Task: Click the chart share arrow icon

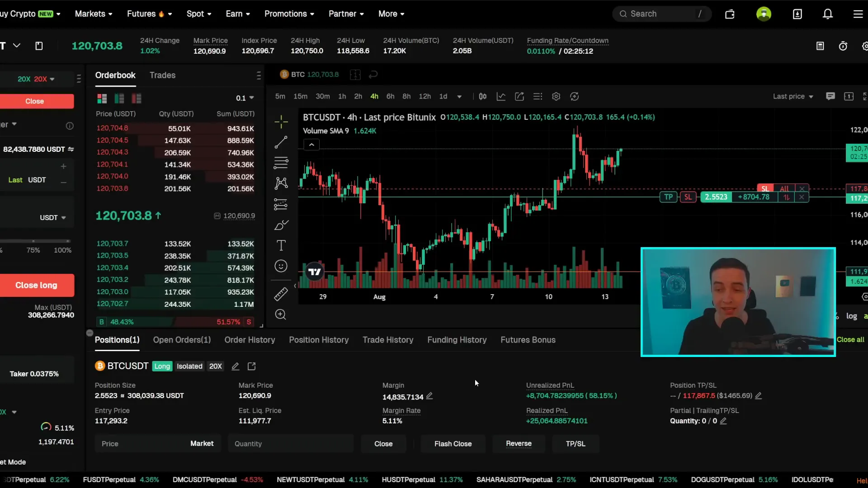Action: point(519,96)
